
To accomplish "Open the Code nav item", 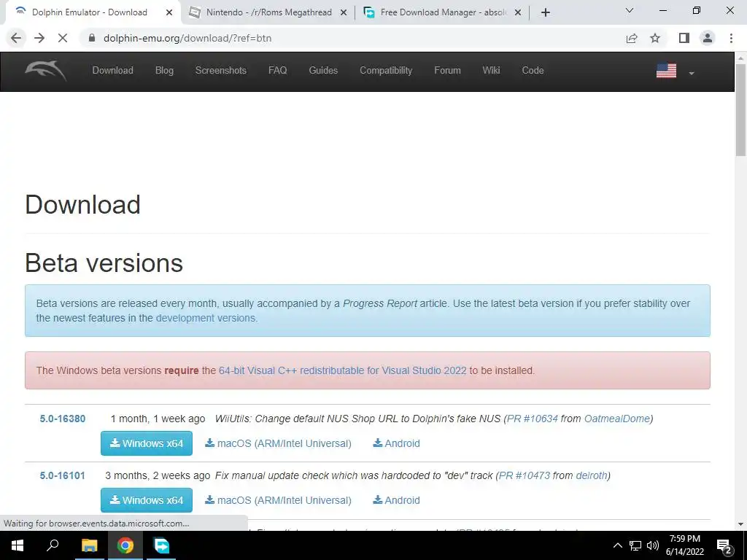I will [533, 71].
